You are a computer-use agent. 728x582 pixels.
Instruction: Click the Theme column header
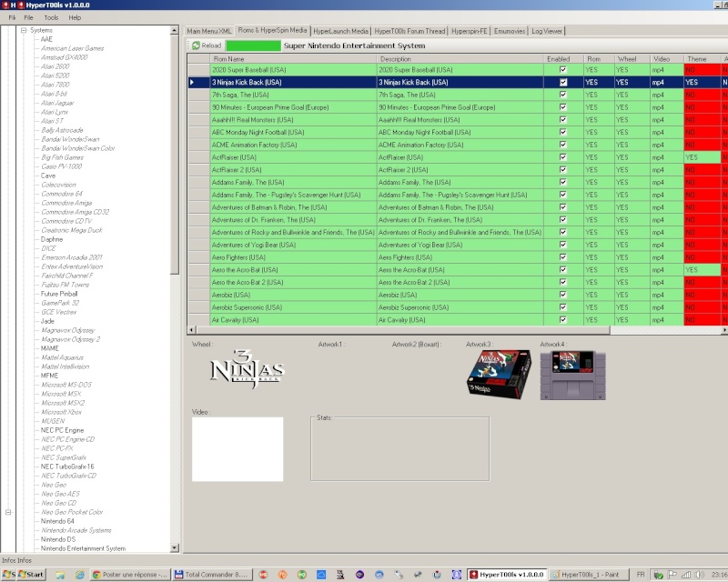[x=702, y=59]
